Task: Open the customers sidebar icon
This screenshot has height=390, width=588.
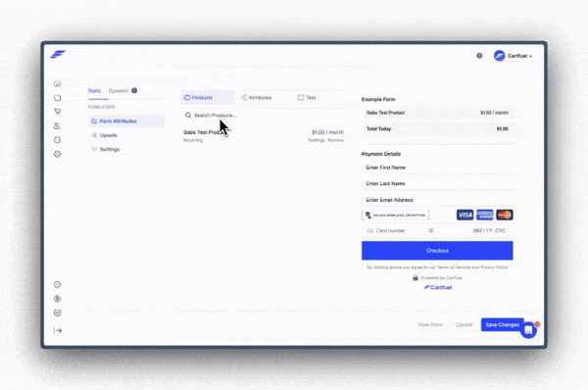Action: (57, 126)
